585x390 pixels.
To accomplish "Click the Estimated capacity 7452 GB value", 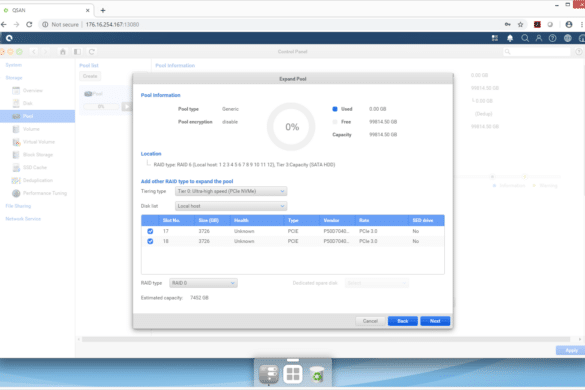I will pos(199,298).
